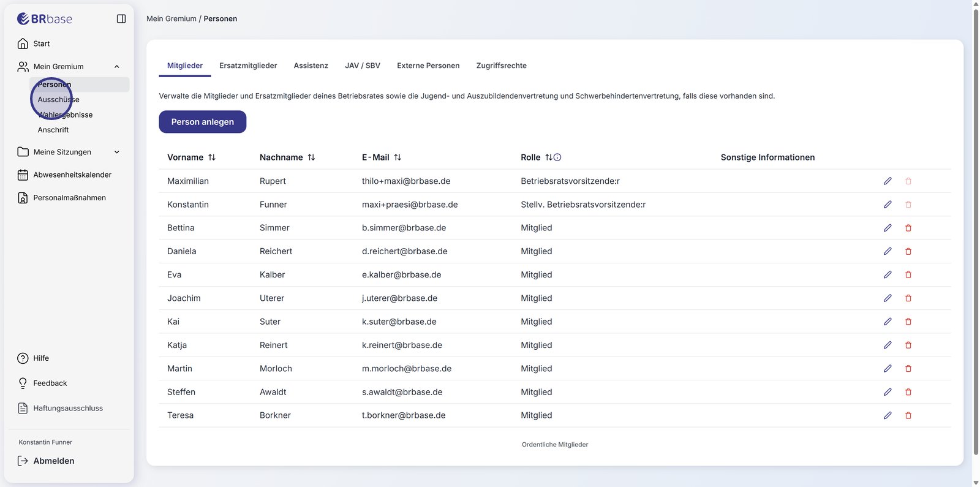Click the Sonstige Informationen column header
Screen dimensions: 980x487
point(767,157)
